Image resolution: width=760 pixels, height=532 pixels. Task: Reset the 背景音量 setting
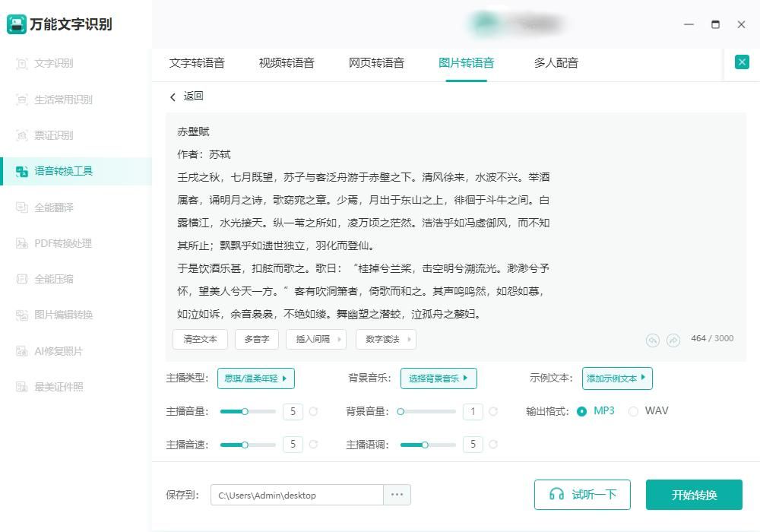pos(493,411)
